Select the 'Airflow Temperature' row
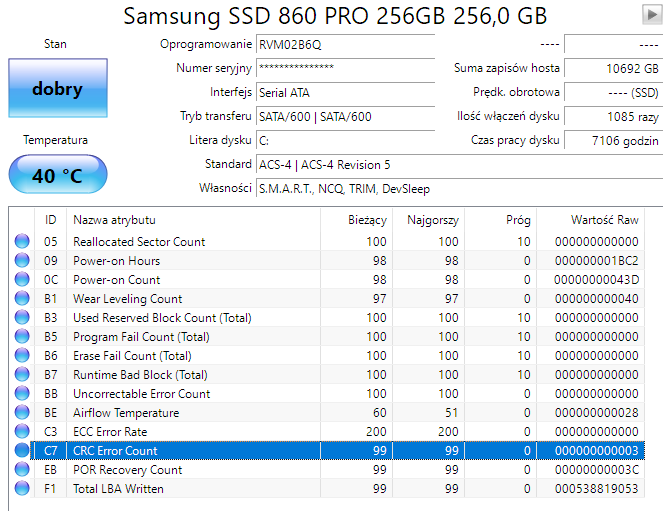Screen dimensions: 663x511 click(337, 413)
